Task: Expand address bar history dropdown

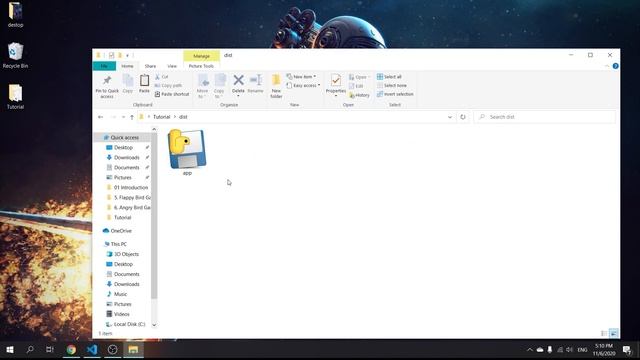Action: (x=450, y=117)
